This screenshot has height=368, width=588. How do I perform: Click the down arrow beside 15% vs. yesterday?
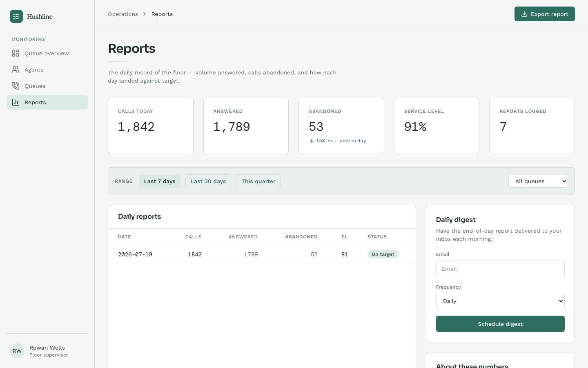[x=312, y=141]
